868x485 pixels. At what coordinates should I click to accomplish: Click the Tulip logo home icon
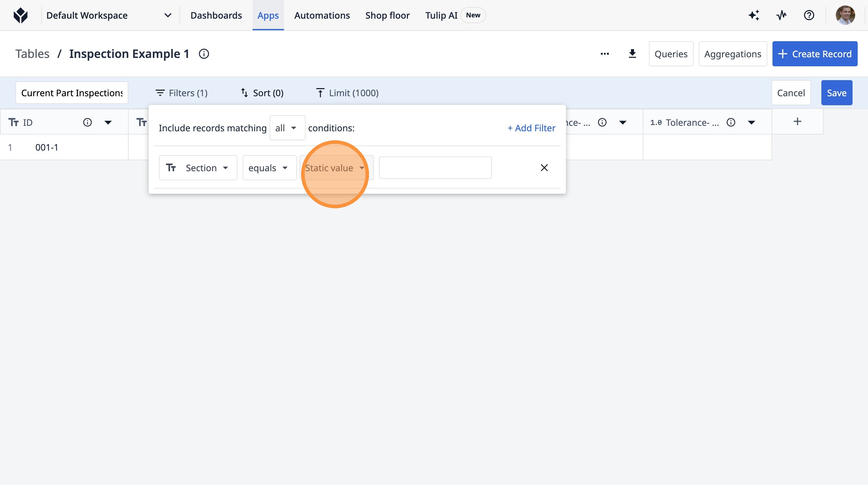click(21, 15)
